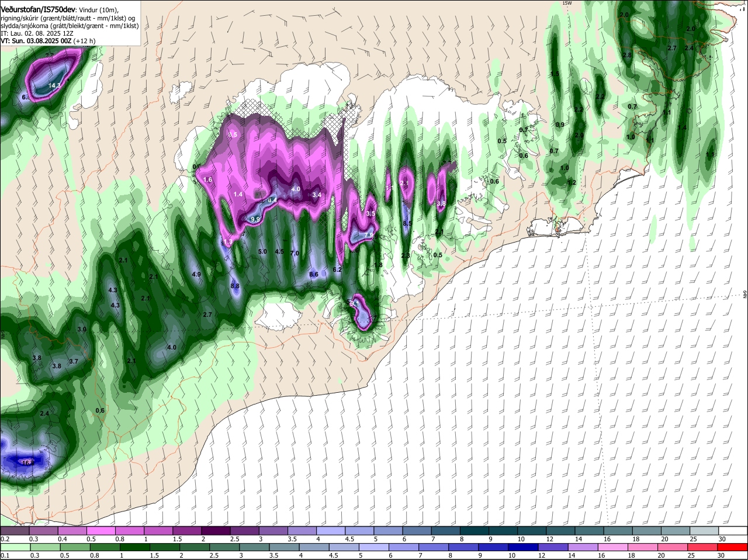
Task: Select upper legend row's dark purple 2 swatch
Action: click(216, 531)
